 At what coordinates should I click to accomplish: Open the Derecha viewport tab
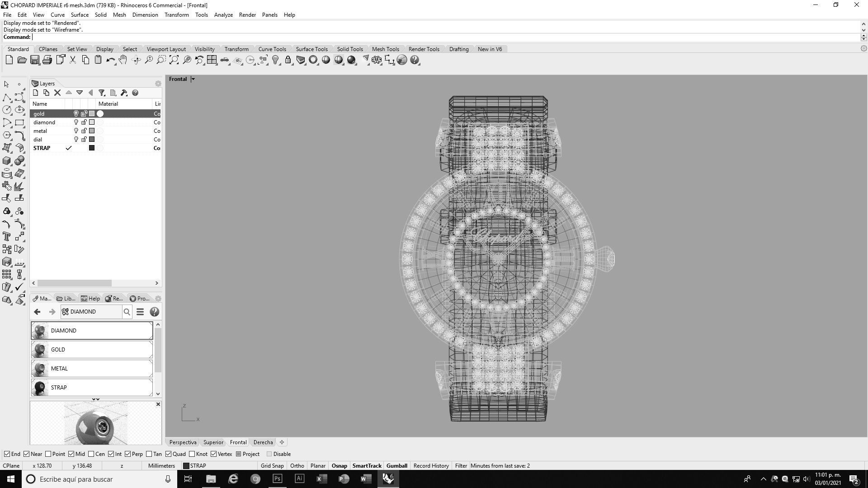point(263,442)
